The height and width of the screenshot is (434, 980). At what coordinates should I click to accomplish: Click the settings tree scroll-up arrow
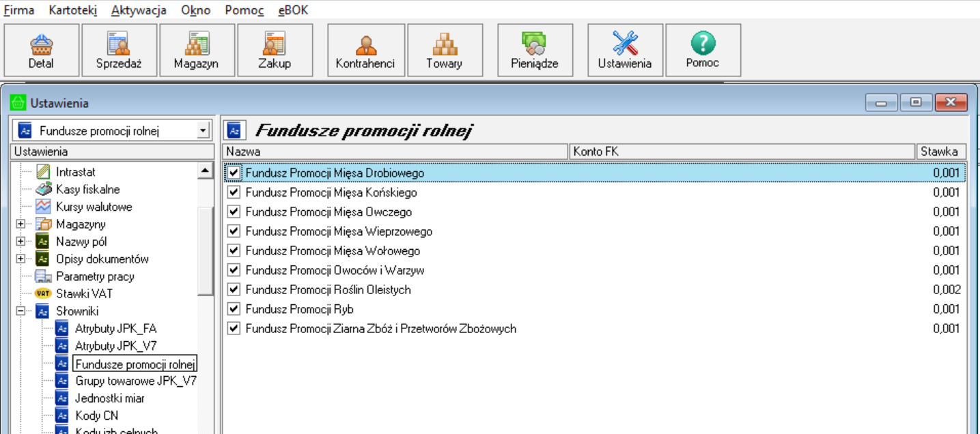[205, 171]
